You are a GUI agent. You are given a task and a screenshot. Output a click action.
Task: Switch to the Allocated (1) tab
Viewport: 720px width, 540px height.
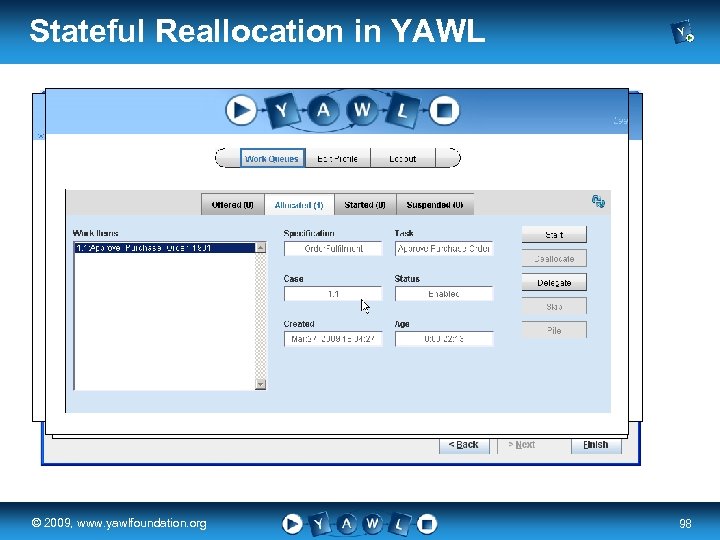(299, 205)
